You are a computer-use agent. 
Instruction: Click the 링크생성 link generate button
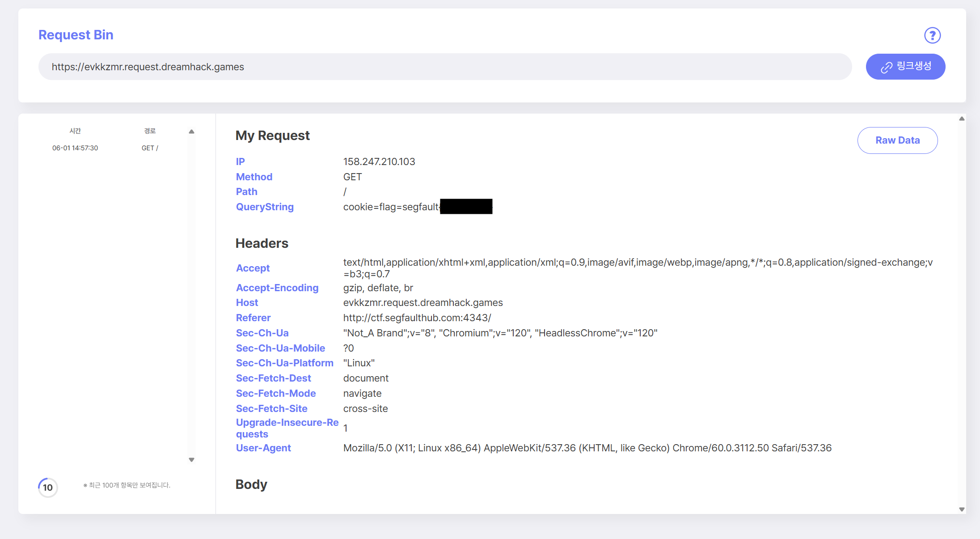pyautogui.click(x=905, y=67)
